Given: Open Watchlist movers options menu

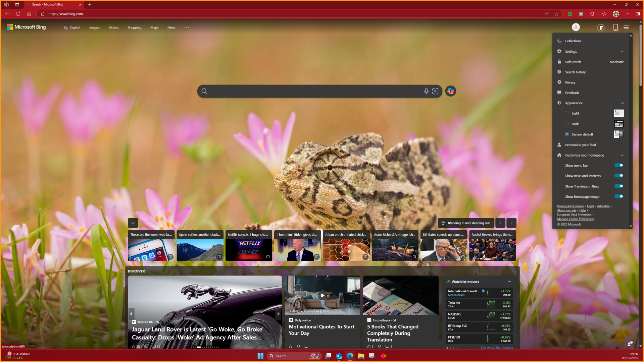Looking at the screenshot, I should coord(509,282).
